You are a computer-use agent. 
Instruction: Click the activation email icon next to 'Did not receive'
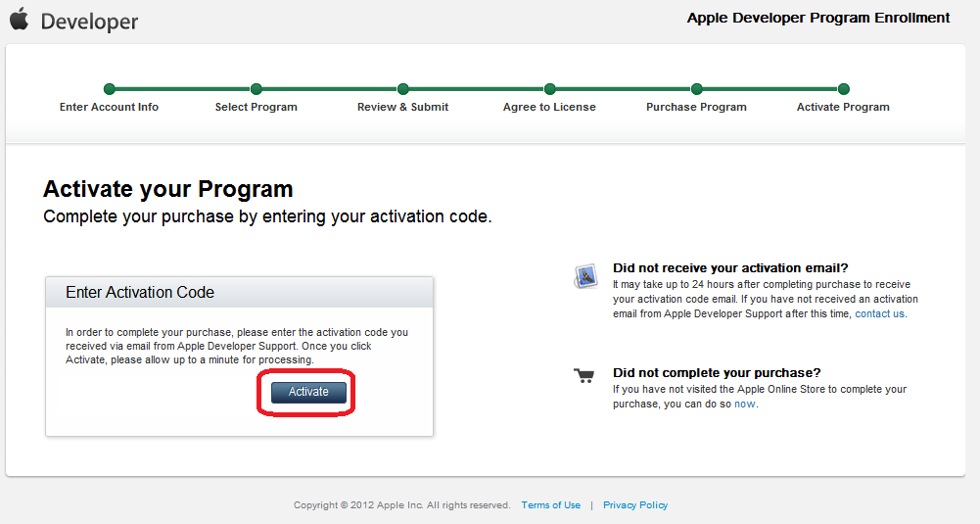[x=585, y=276]
